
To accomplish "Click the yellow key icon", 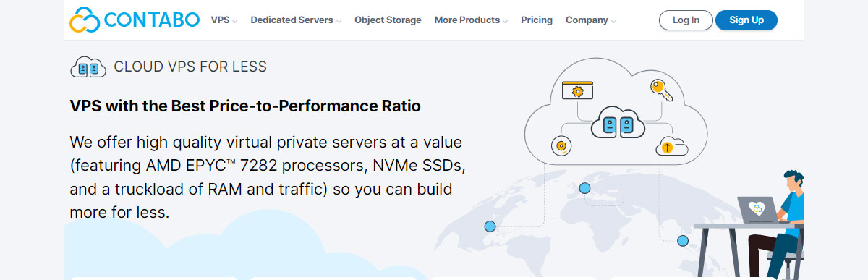I will (x=661, y=90).
